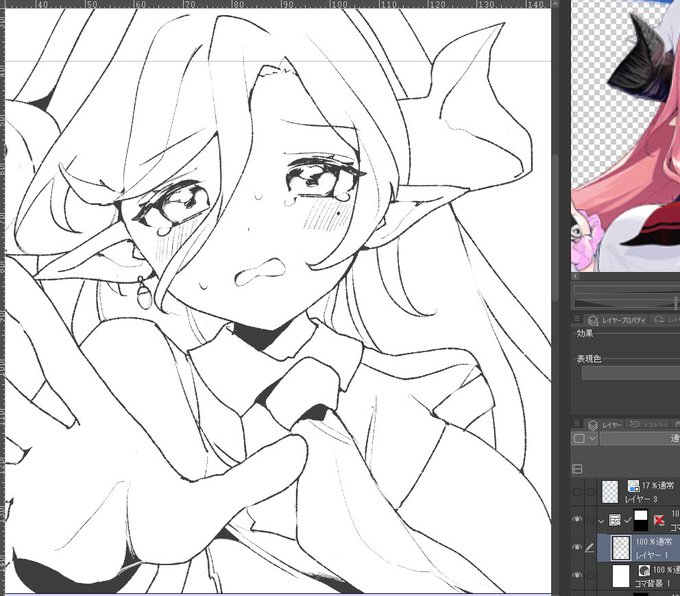Open the palette color dropdown in layer panel
Screen dimensions: 680x596
coord(584,439)
